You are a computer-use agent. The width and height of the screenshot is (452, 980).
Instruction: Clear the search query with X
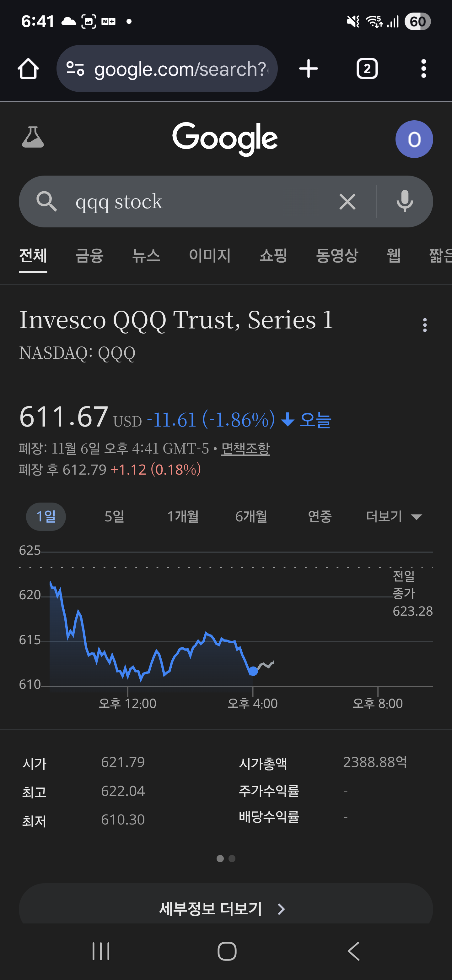click(347, 202)
